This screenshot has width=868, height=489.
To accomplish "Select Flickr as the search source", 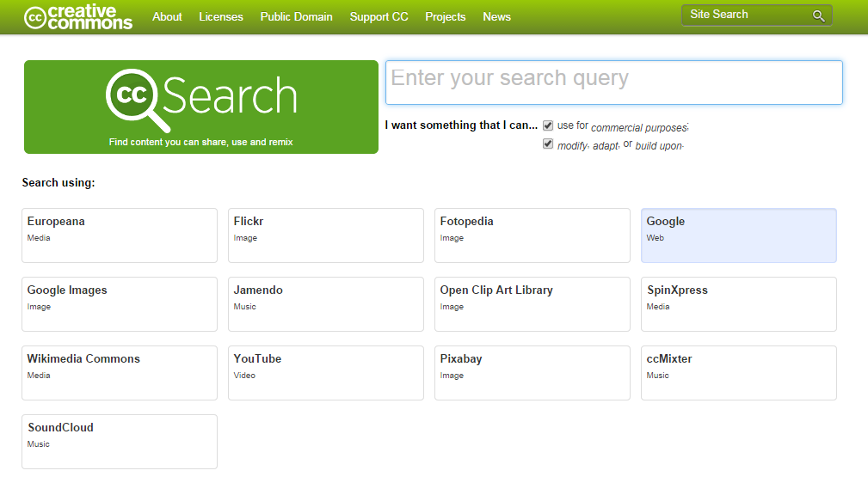I will pos(325,235).
